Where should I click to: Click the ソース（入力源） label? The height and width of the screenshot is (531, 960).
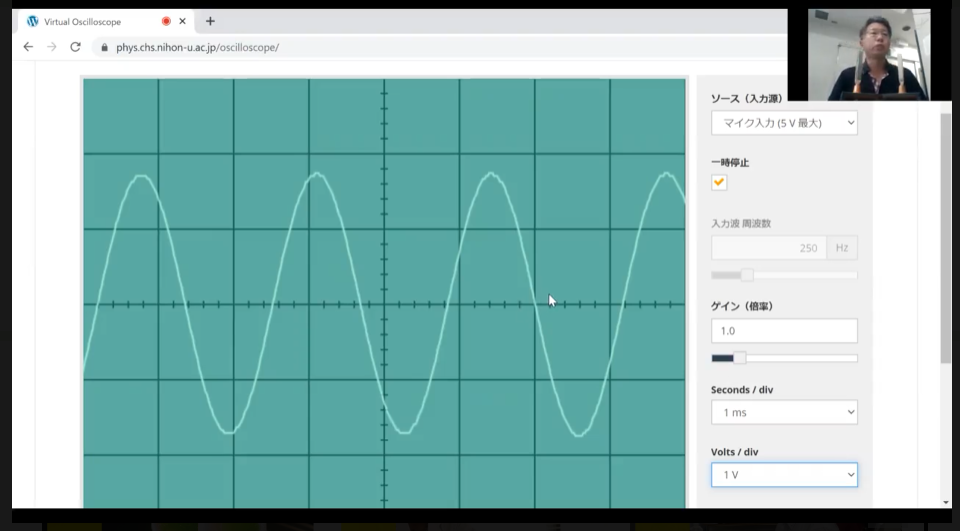[747, 99]
